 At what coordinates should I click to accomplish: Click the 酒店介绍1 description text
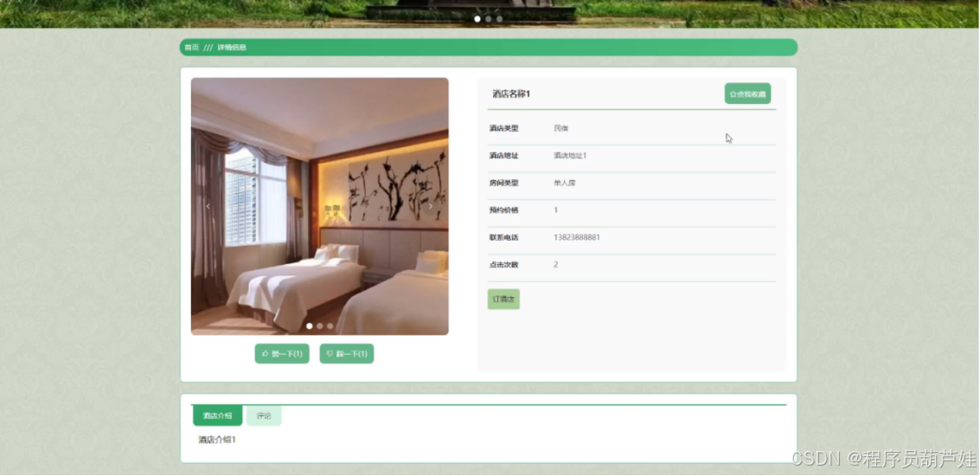pos(217,440)
